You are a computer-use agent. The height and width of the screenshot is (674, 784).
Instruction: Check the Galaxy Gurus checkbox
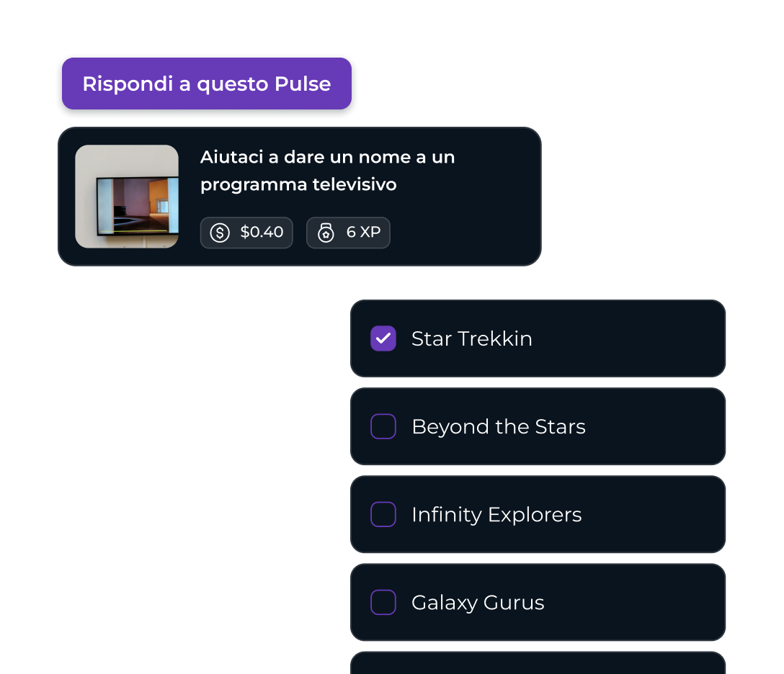(x=383, y=602)
